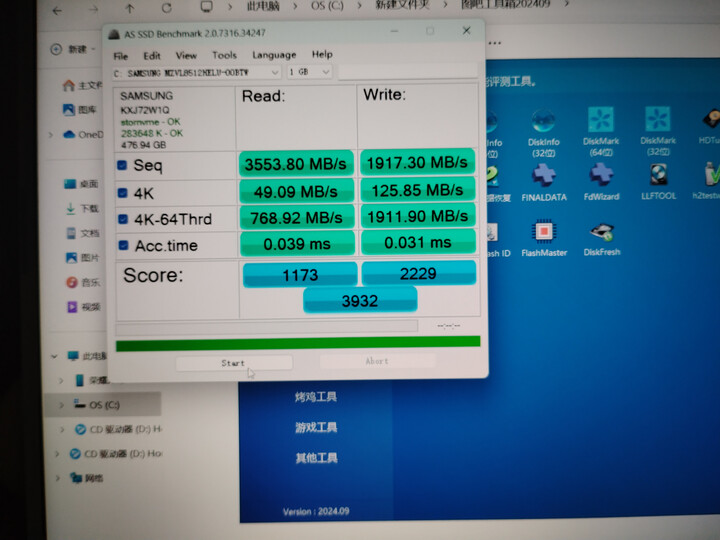Click the 新建 button in Explorer
This screenshot has width=720, height=540.
[x=73, y=49]
